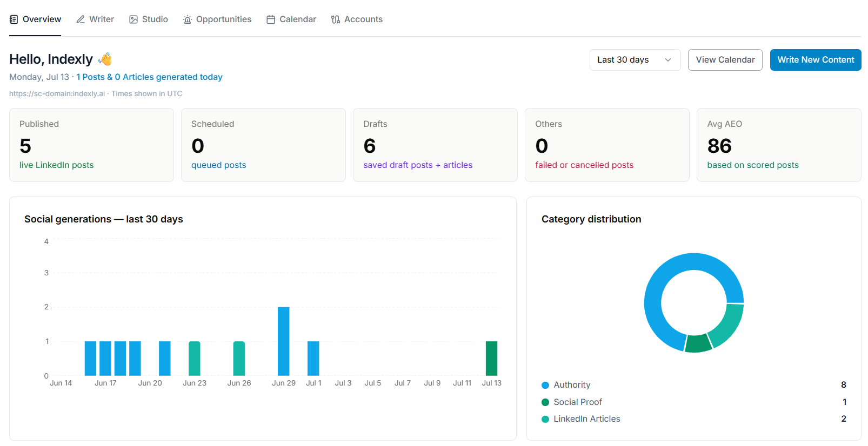Click the teal bar at Jun 26
This screenshot has width=868, height=446.
[x=239, y=359]
